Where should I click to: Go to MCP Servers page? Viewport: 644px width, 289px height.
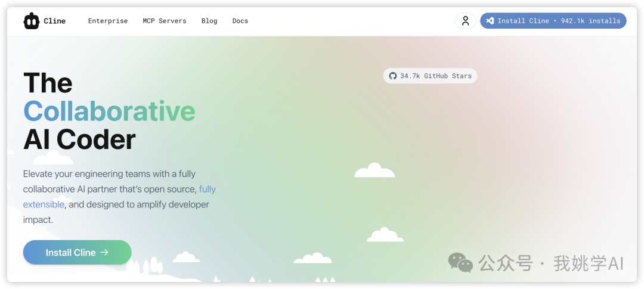tap(165, 21)
